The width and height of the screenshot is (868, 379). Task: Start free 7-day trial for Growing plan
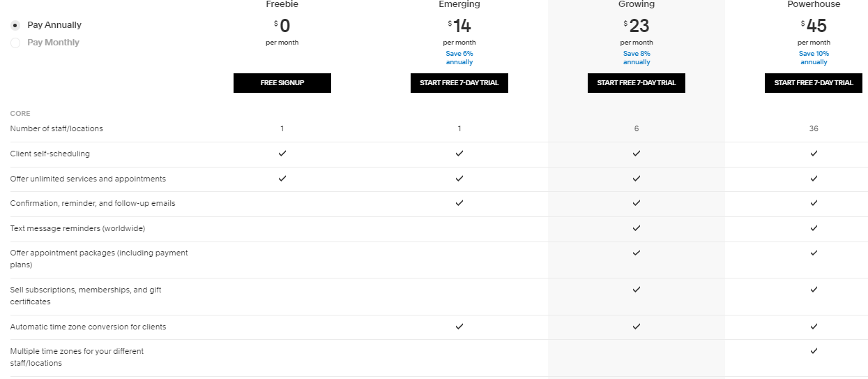[637, 83]
